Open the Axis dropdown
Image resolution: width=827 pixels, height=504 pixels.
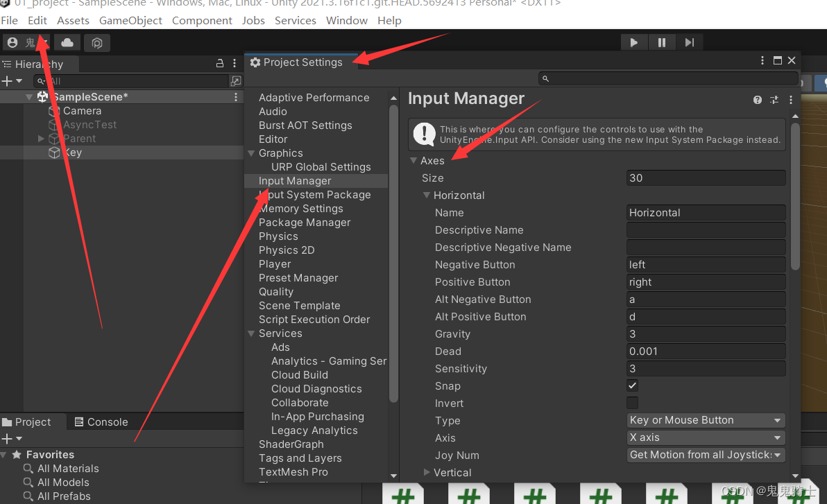click(706, 438)
